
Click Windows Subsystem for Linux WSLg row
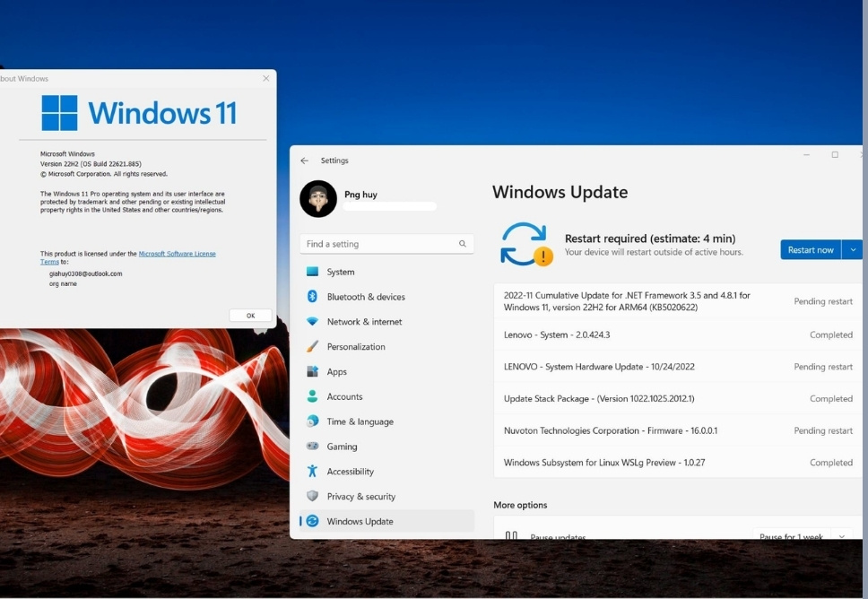(678, 463)
